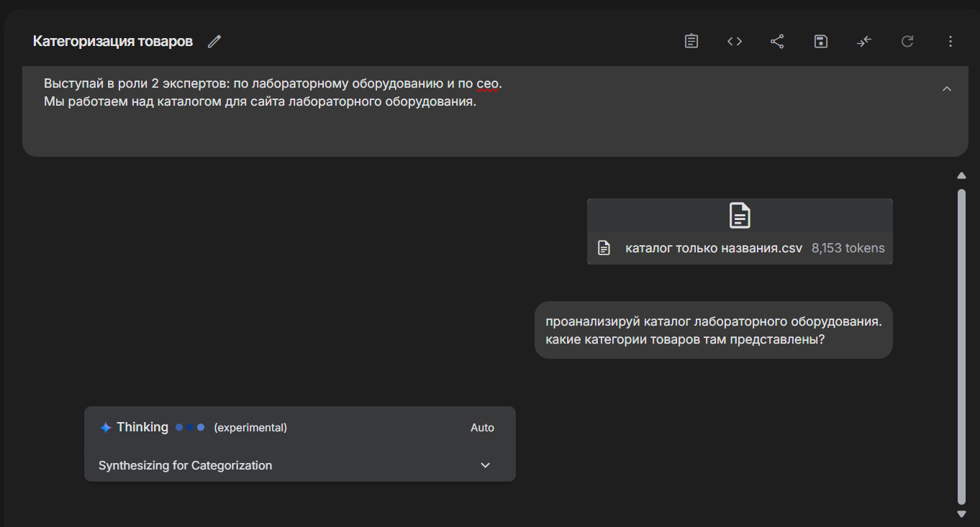
Task: Click the pencil icon to edit title
Action: click(214, 42)
